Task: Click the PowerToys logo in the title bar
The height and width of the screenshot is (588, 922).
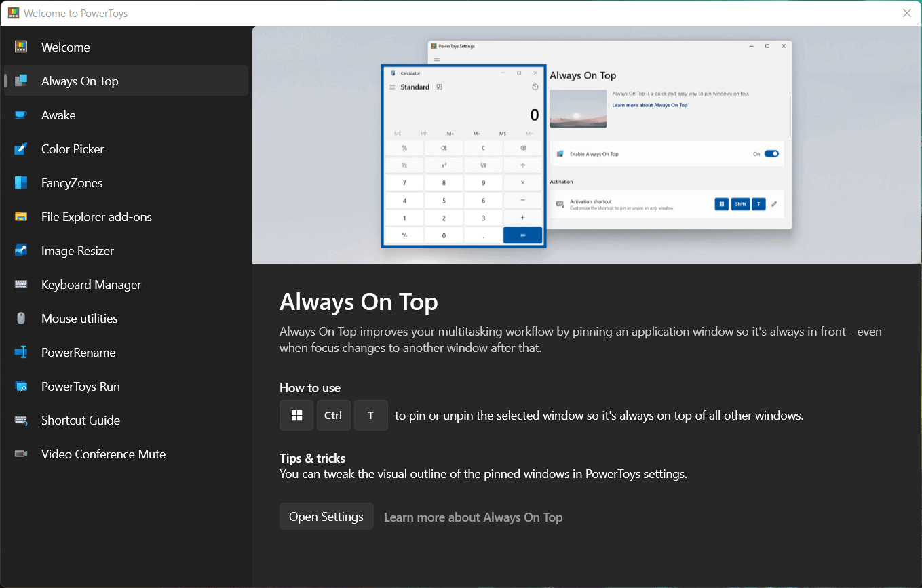Action: pos(14,13)
